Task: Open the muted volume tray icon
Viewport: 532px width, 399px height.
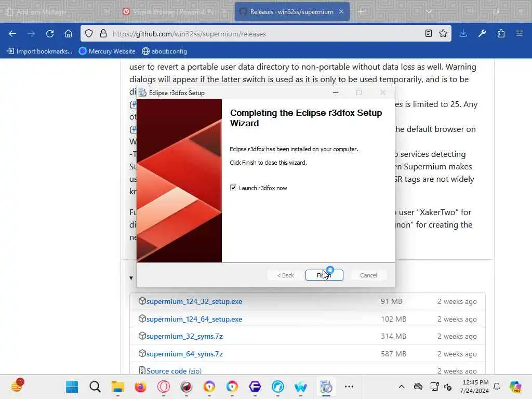Action: (448, 387)
